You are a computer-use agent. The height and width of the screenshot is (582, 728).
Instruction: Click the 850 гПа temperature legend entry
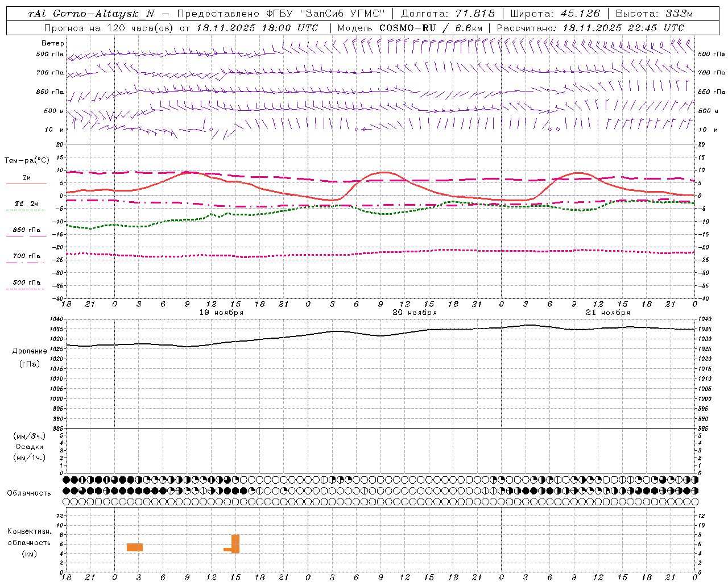pos(26,230)
